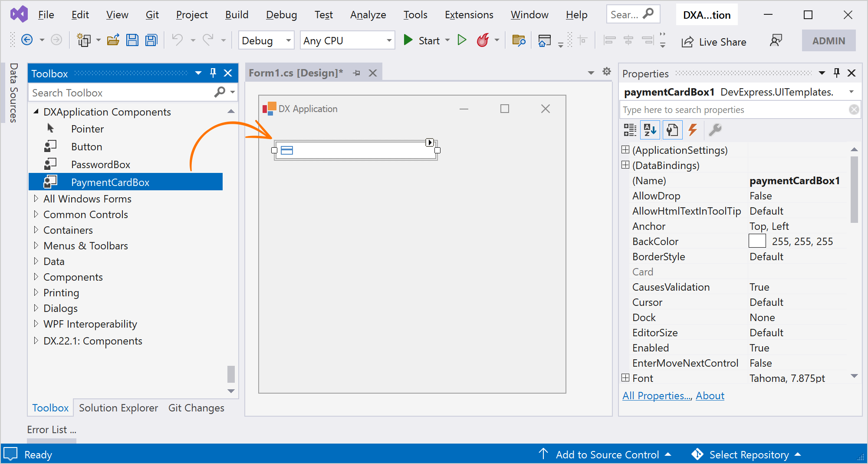Click the Events lightning bolt icon
This screenshot has height=464, width=868.
(693, 130)
